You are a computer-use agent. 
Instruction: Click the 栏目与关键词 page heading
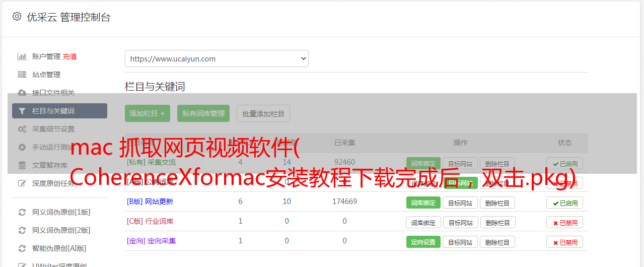tap(155, 87)
